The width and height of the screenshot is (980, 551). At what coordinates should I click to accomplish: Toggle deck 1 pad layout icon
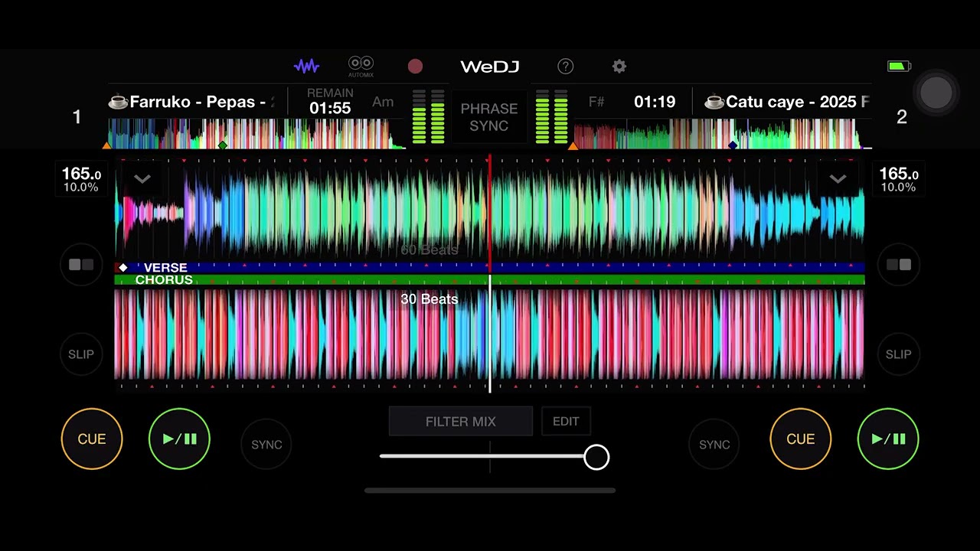81,265
